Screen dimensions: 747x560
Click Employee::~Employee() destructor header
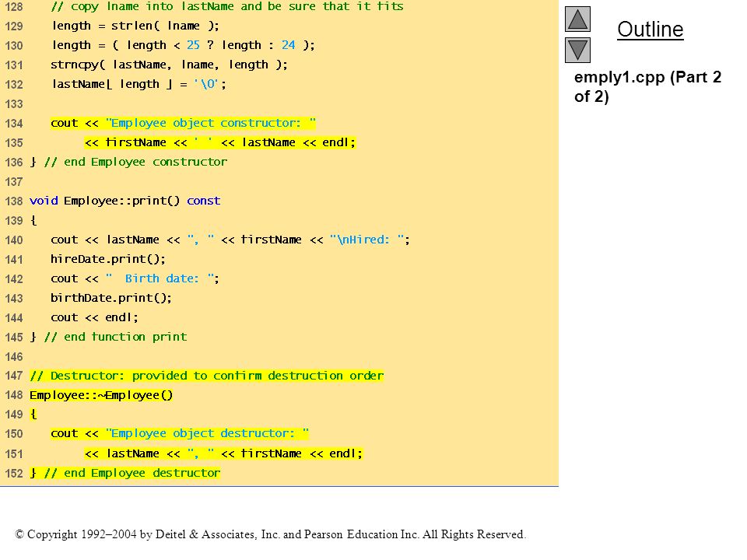(101, 395)
